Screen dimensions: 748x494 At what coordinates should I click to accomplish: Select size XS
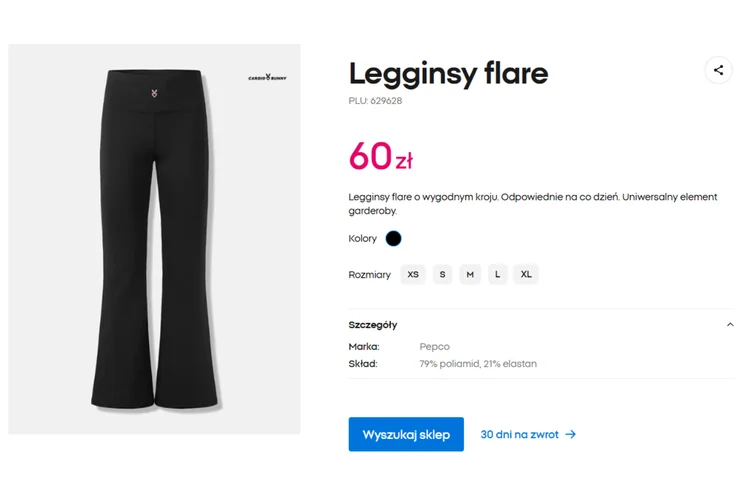(413, 274)
